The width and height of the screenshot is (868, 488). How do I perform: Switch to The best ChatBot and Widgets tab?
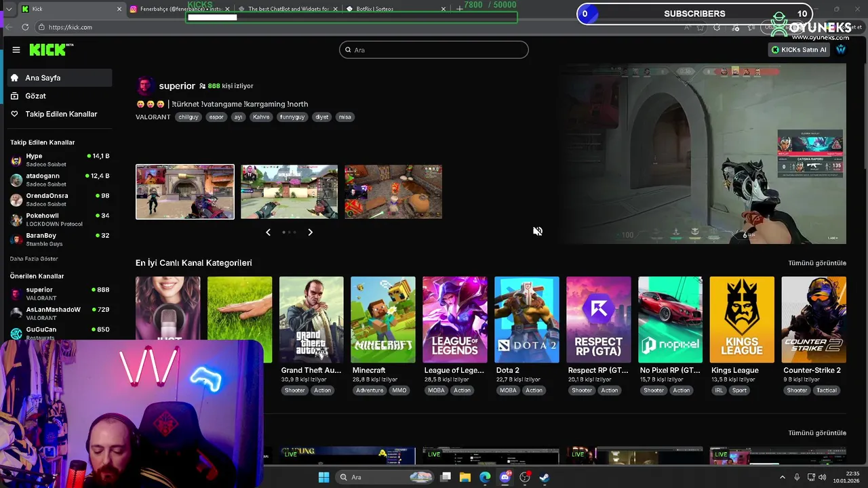coord(288,9)
